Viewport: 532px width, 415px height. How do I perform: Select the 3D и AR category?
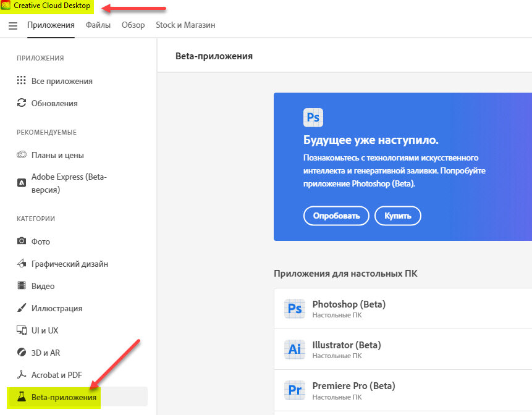[x=46, y=353]
